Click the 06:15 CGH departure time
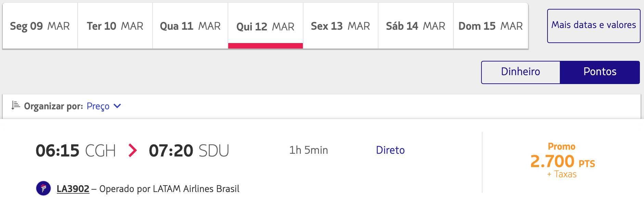Viewport: 644px width, 205px height. click(76, 151)
